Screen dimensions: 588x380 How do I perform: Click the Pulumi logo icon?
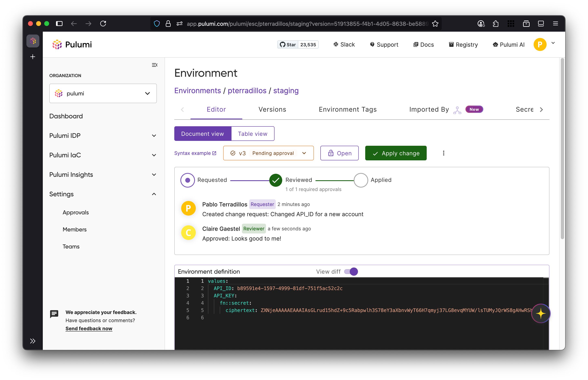pos(57,44)
